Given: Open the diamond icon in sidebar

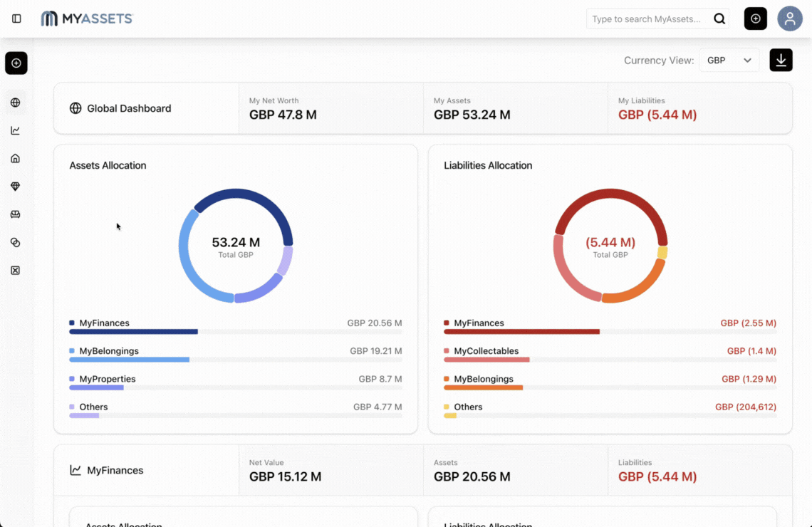Looking at the screenshot, I should [x=15, y=187].
